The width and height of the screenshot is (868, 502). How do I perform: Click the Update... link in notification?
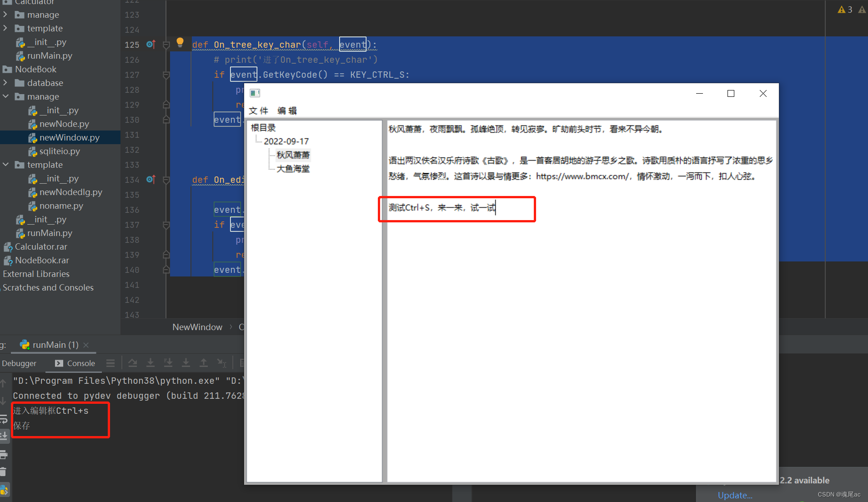tap(735, 495)
